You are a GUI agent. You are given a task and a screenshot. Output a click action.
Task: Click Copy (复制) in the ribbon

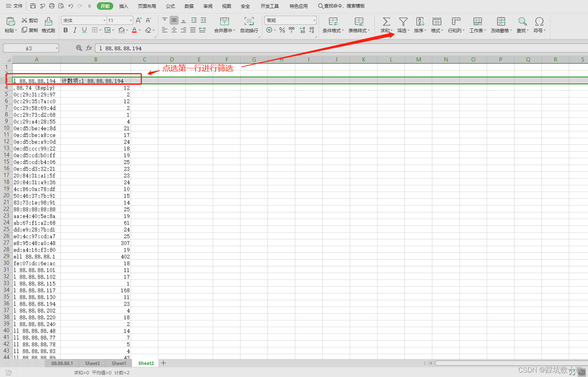[30, 30]
